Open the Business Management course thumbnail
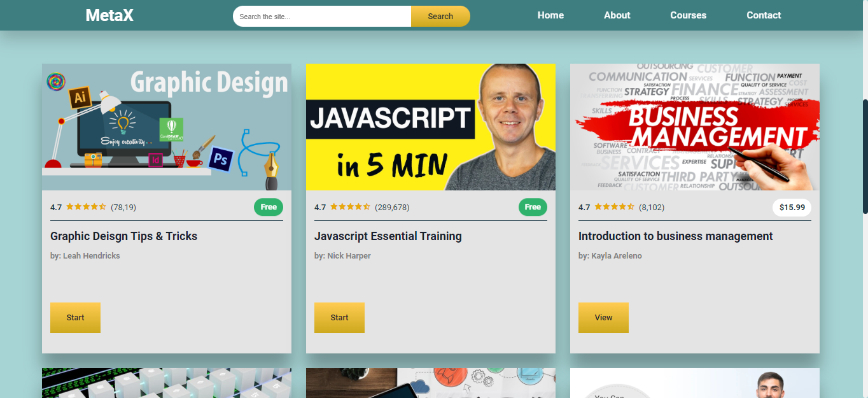 [x=695, y=126]
